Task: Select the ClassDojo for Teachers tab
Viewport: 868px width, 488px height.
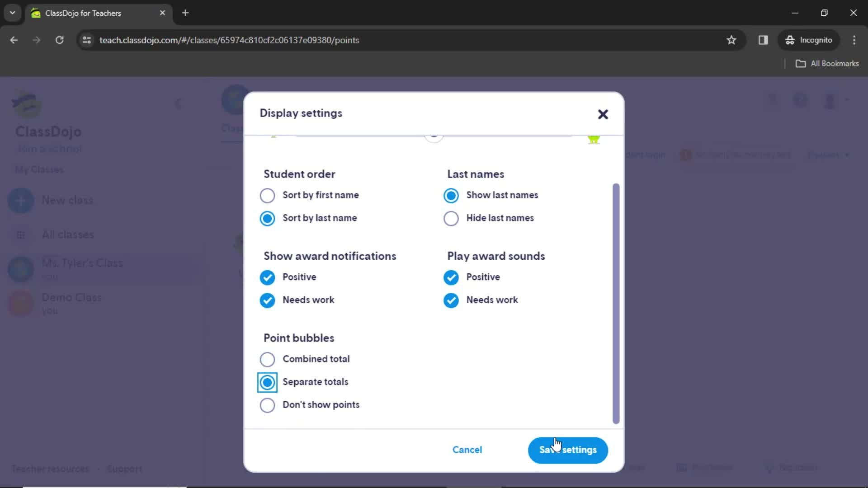Action: pos(98,13)
